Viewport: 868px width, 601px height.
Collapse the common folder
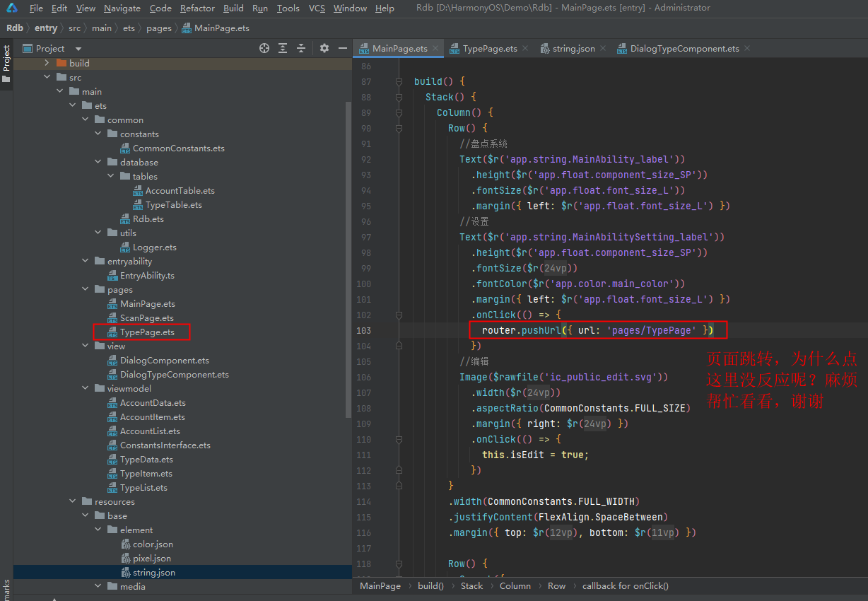click(x=85, y=119)
